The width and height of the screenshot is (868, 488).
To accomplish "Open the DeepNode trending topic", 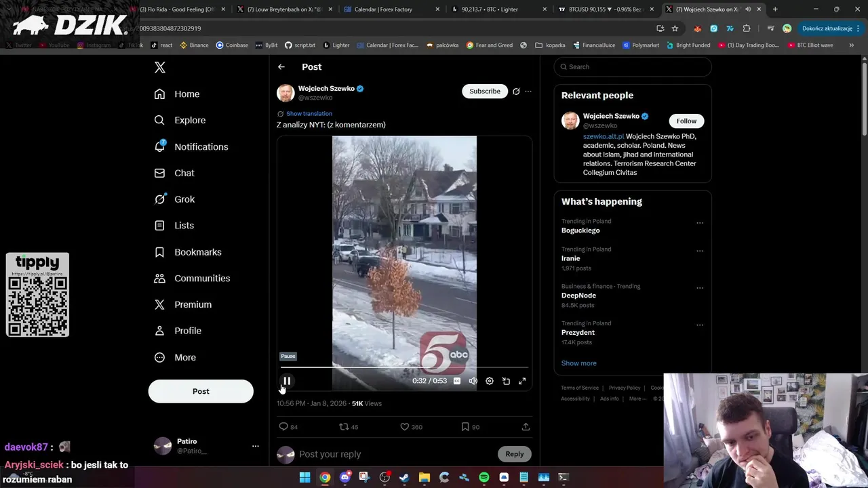I will pyautogui.click(x=578, y=296).
